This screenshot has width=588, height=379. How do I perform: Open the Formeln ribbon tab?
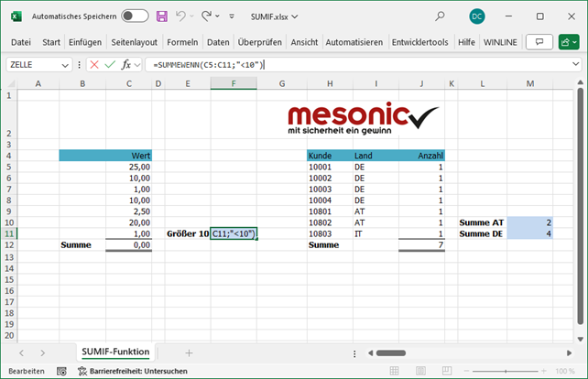point(182,42)
